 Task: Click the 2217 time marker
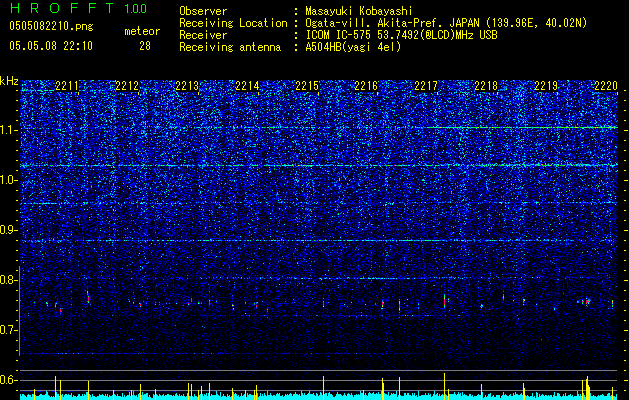pyautogui.click(x=426, y=86)
